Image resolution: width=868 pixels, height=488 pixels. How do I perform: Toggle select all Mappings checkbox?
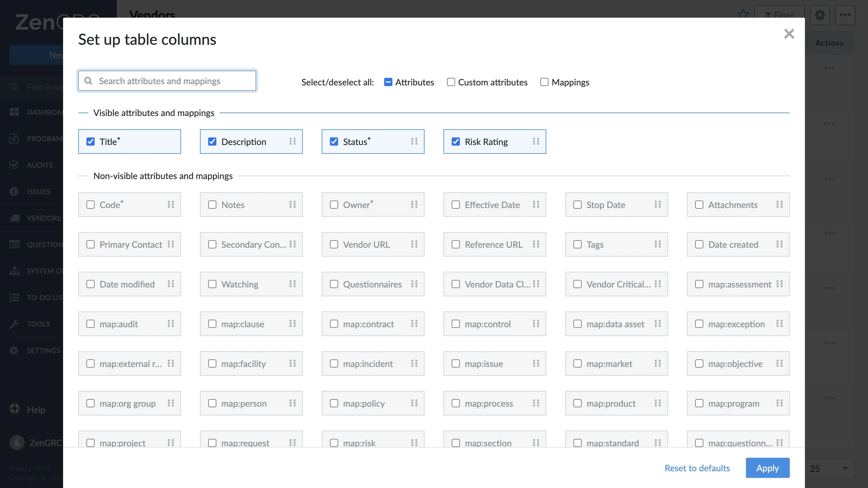(544, 82)
